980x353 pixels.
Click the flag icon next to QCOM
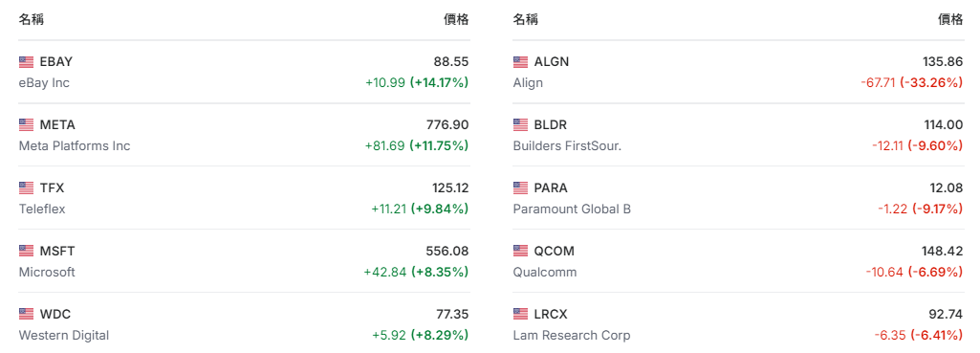[521, 251]
